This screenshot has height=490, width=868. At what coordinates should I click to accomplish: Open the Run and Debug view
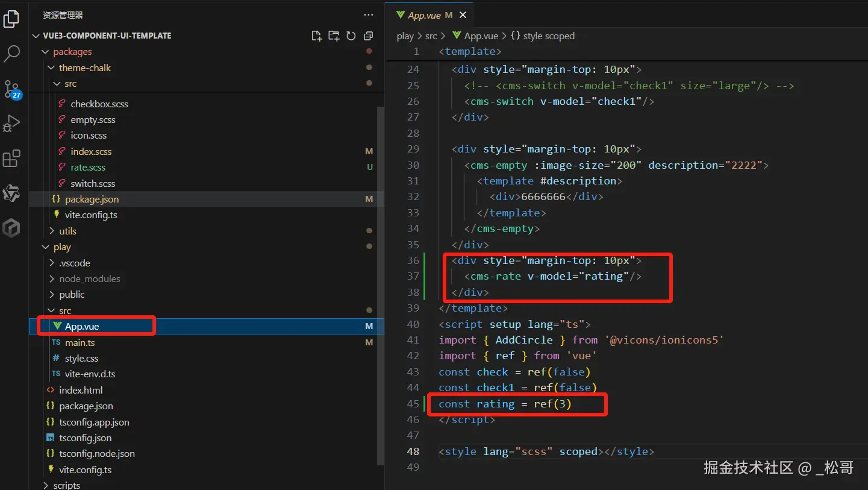pyautogui.click(x=11, y=124)
